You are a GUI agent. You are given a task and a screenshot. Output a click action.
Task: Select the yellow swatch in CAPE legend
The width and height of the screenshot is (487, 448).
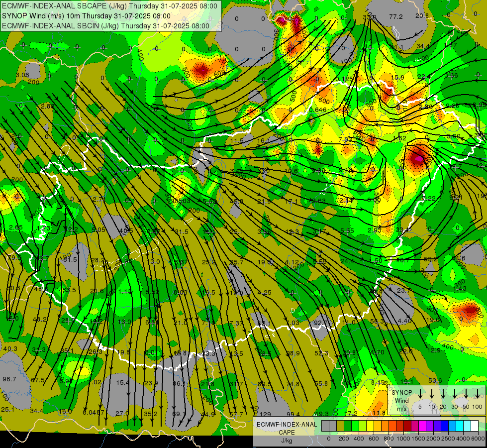pos(370,426)
